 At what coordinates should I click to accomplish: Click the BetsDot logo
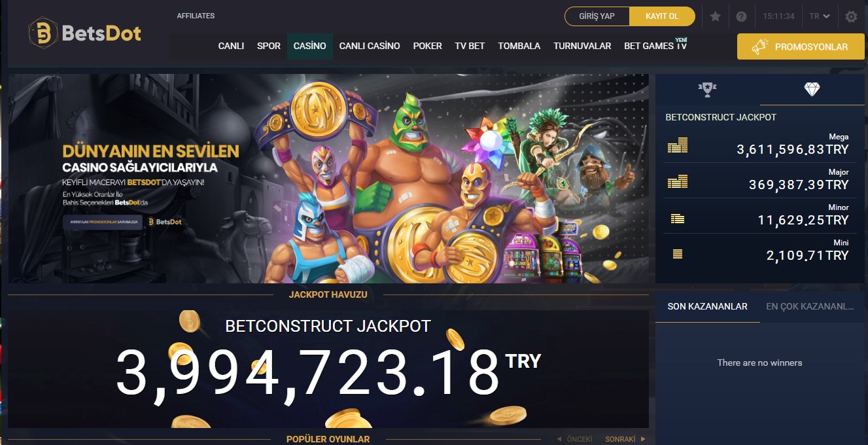pyautogui.click(x=85, y=33)
